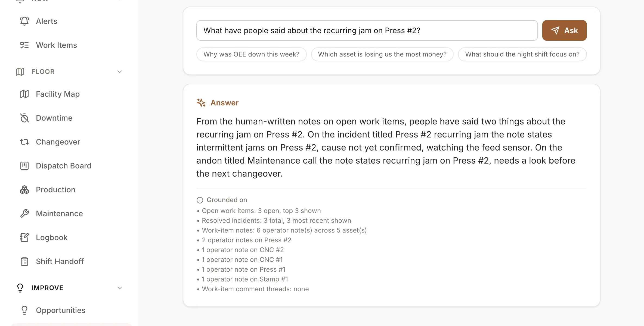Open Dispatch Board kanban icon
Screen dimensions: 644x326
click(x=24, y=166)
